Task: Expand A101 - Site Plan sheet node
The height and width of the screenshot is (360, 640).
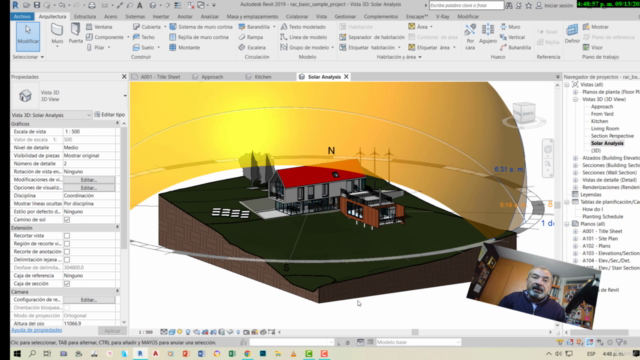Action: coord(575,238)
